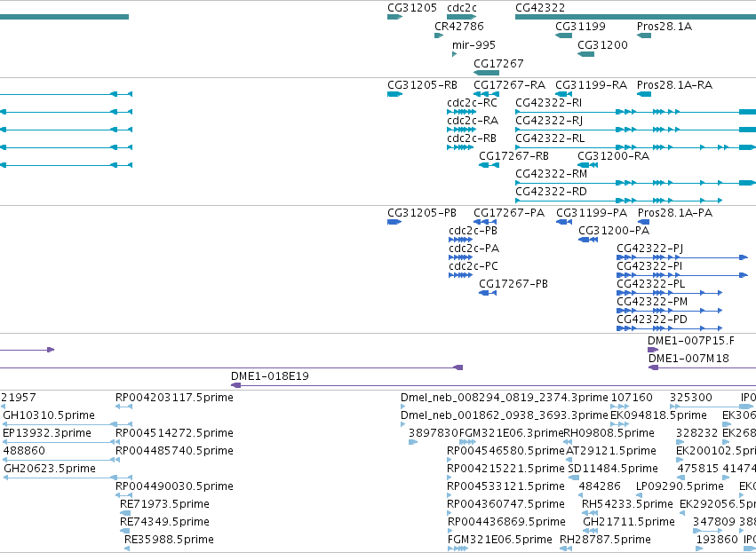Click EST label RE74349.5prime
Viewport: 756px width, 553px height.
(165, 523)
